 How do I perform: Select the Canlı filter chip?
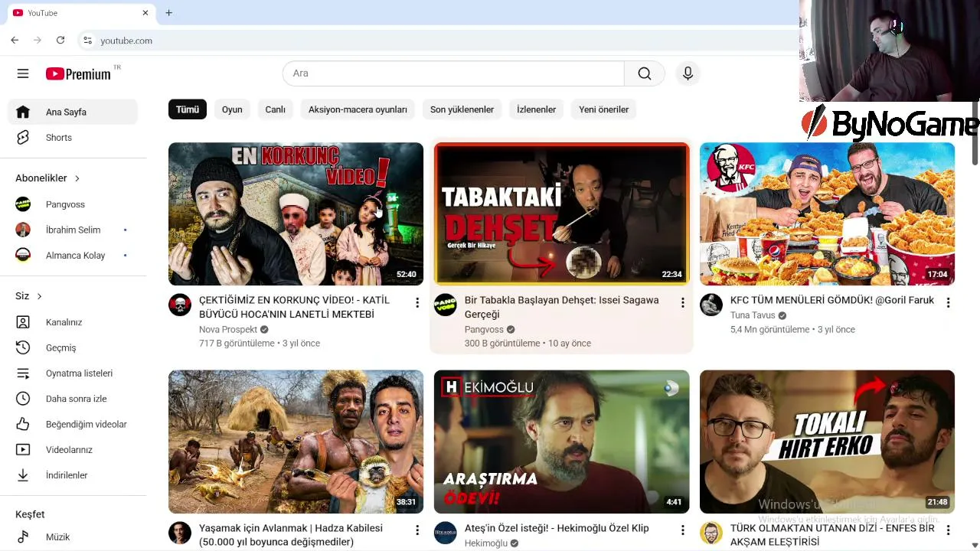(276, 109)
